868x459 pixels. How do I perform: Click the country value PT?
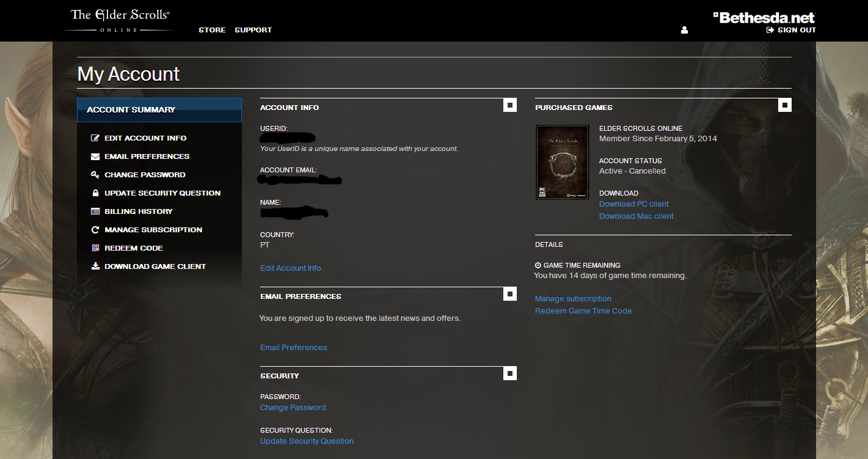pos(265,245)
